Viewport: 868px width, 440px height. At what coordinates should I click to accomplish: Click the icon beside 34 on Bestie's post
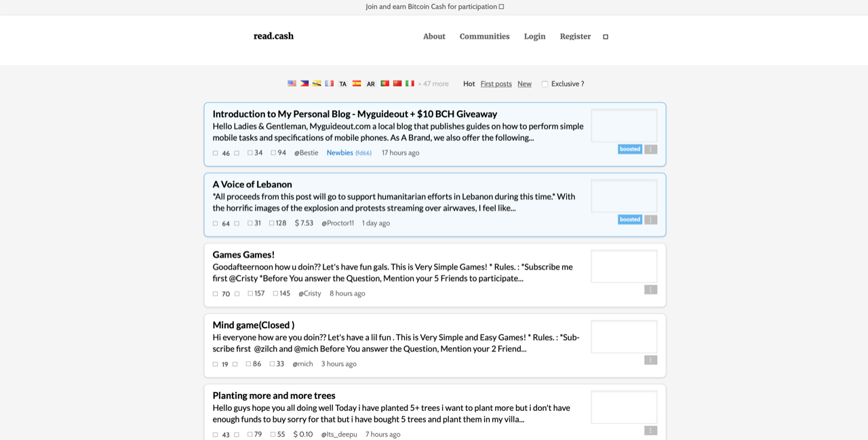point(250,153)
